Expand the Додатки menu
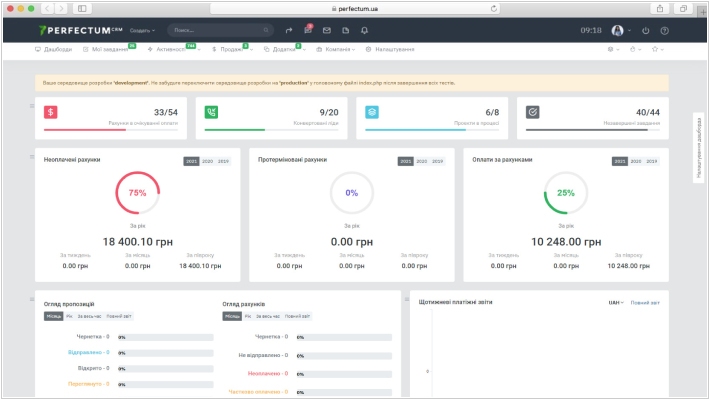The image size is (709, 399). click(284, 49)
